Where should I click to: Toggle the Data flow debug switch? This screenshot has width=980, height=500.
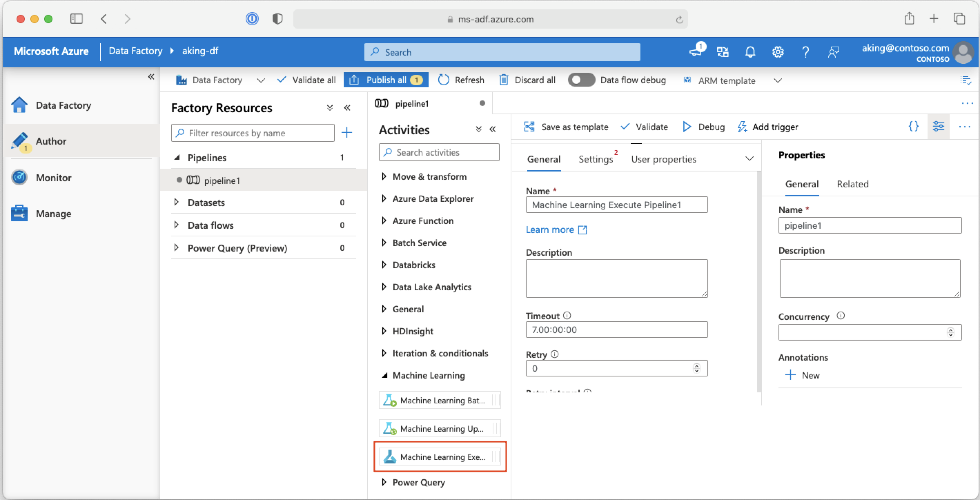580,80
